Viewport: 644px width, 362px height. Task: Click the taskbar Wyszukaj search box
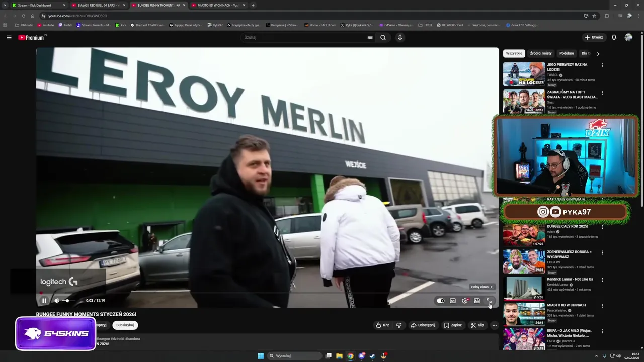pyautogui.click(x=294, y=356)
